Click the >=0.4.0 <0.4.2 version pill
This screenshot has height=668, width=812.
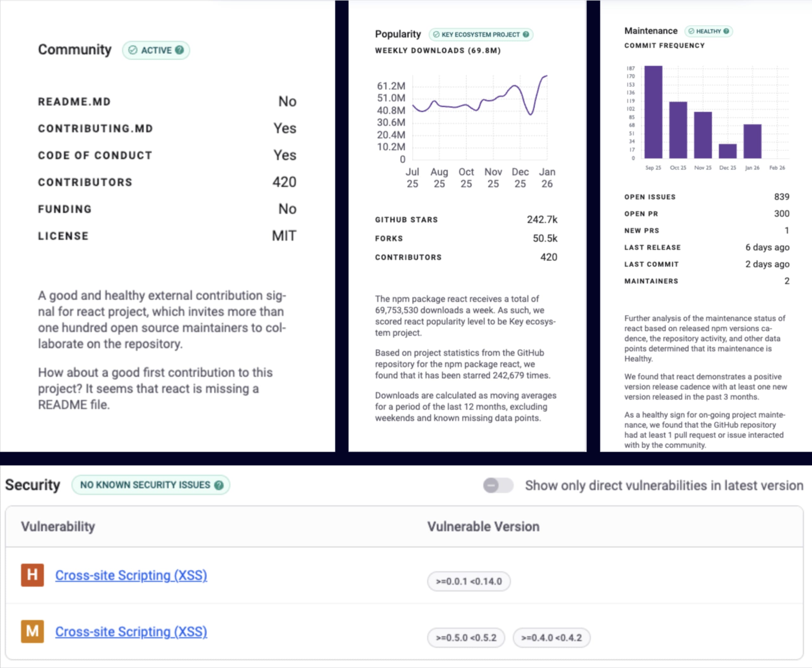coord(551,638)
